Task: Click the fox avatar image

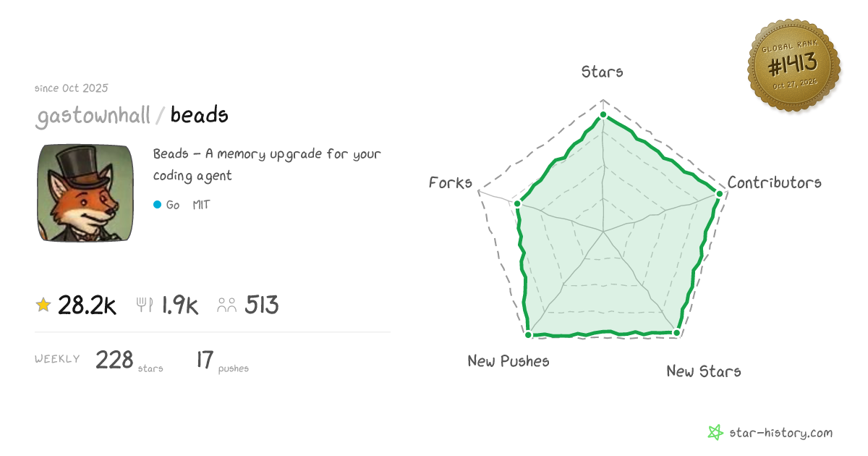Action: coord(85,193)
